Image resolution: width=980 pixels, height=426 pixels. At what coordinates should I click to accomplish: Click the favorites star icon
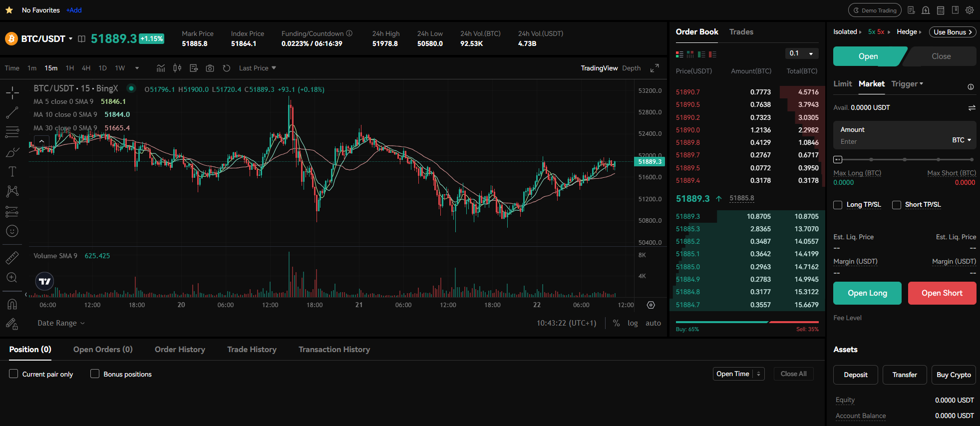click(9, 10)
